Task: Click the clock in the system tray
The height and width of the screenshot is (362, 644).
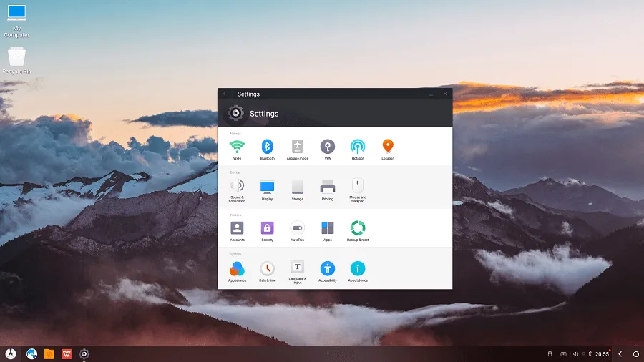Action: point(602,354)
